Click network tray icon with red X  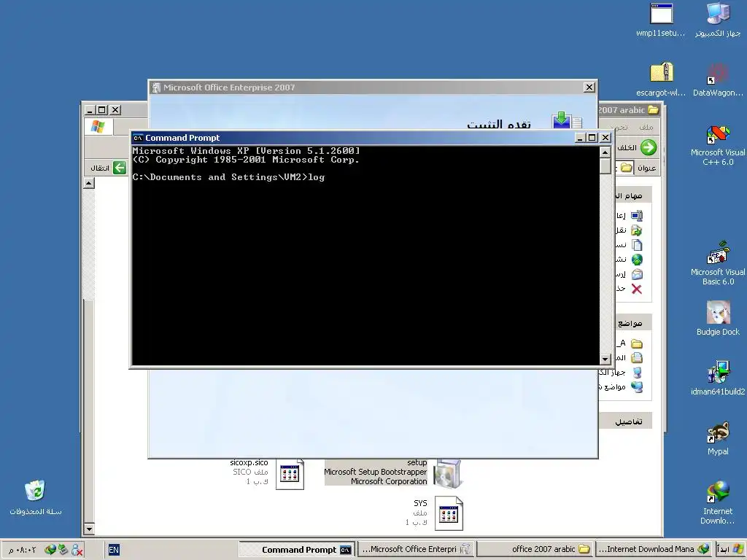(77, 550)
